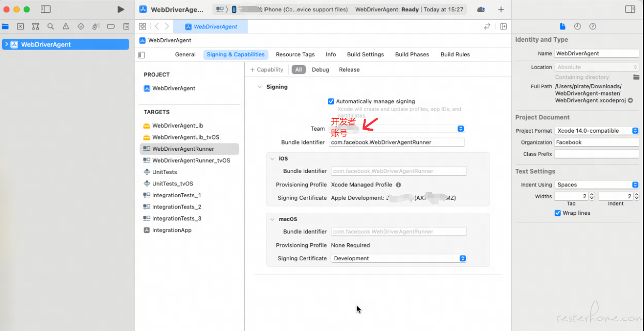Collapse the macOS signing section

coord(273,219)
